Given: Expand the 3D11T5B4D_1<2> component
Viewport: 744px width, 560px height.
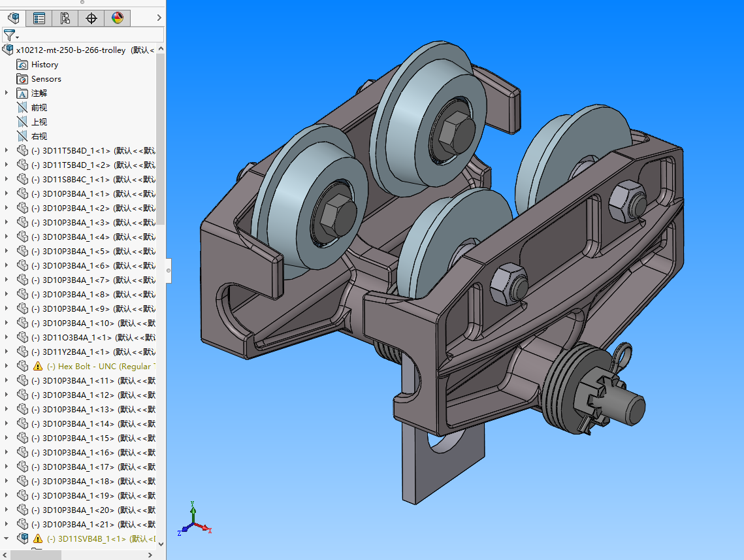Looking at the screenshot, I should [x=6, y=165].
